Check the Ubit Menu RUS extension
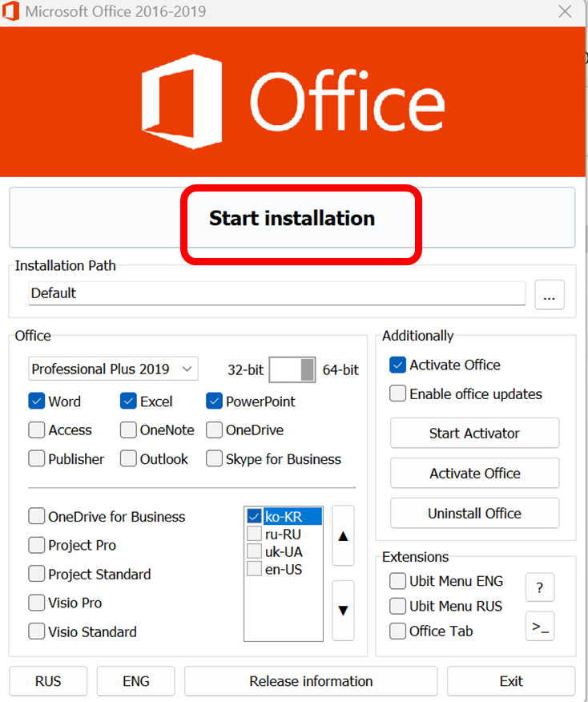 tap(398, 606)
